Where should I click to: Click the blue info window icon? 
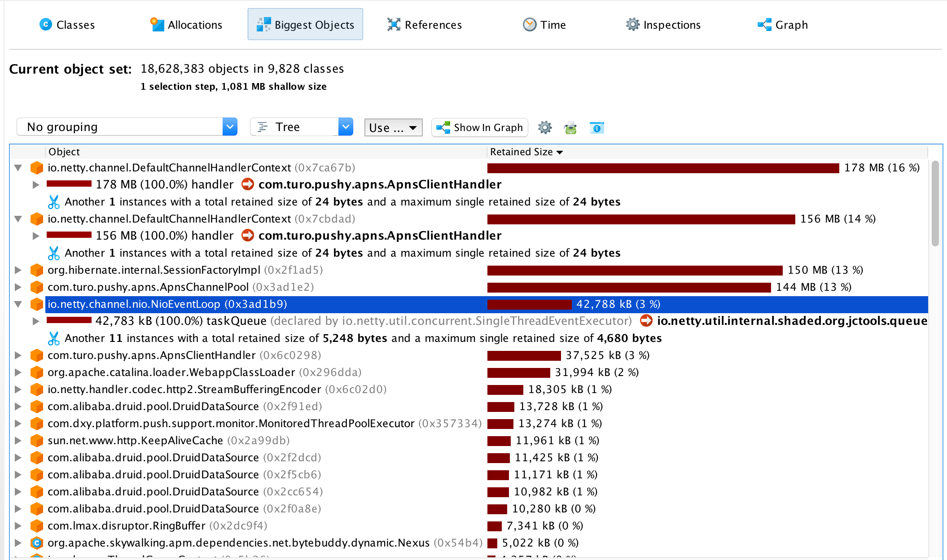click(596, 128)
